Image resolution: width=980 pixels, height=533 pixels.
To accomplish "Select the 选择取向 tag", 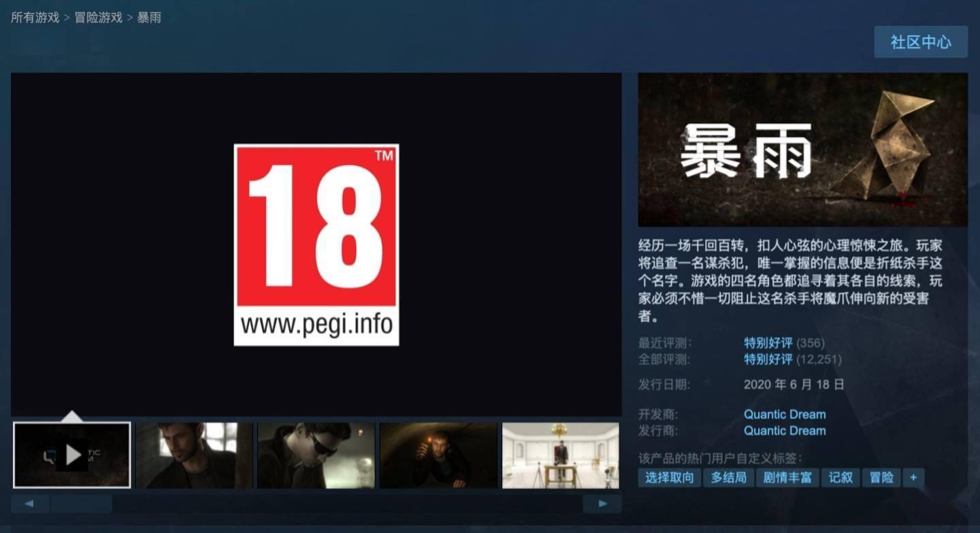I will pyautogui.click(x=670, y=477).
